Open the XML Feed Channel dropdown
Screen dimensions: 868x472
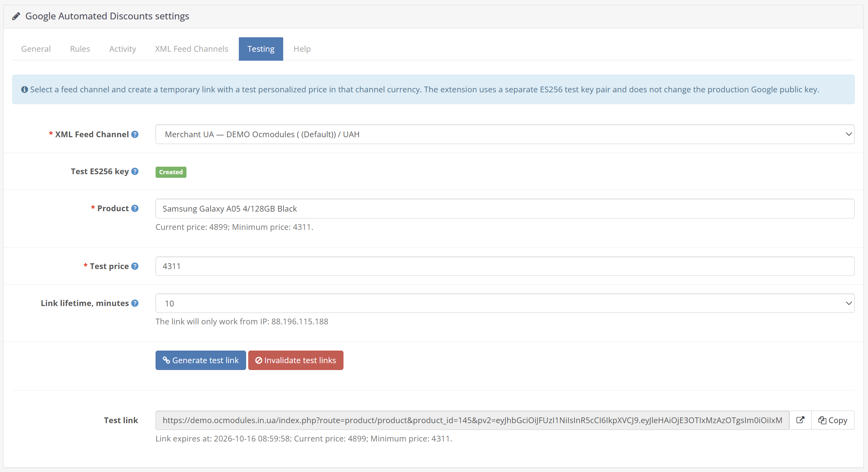505,134
